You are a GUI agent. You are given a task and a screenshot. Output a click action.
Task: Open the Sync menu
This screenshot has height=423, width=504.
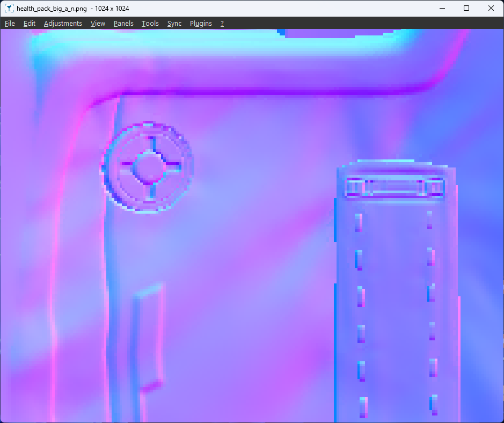(x=174, y=24)
